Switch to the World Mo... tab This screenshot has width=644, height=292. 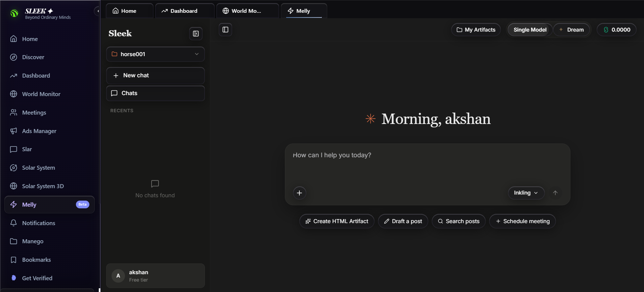coord(248,11)
